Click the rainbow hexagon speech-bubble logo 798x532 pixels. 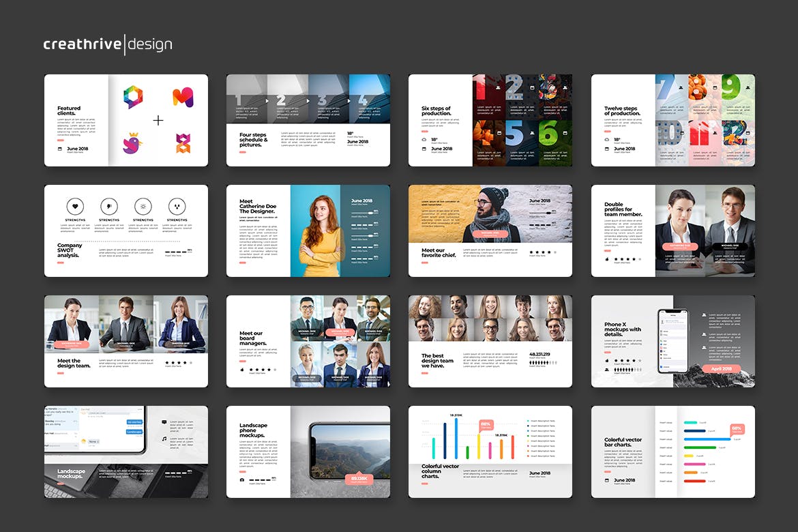133,97
